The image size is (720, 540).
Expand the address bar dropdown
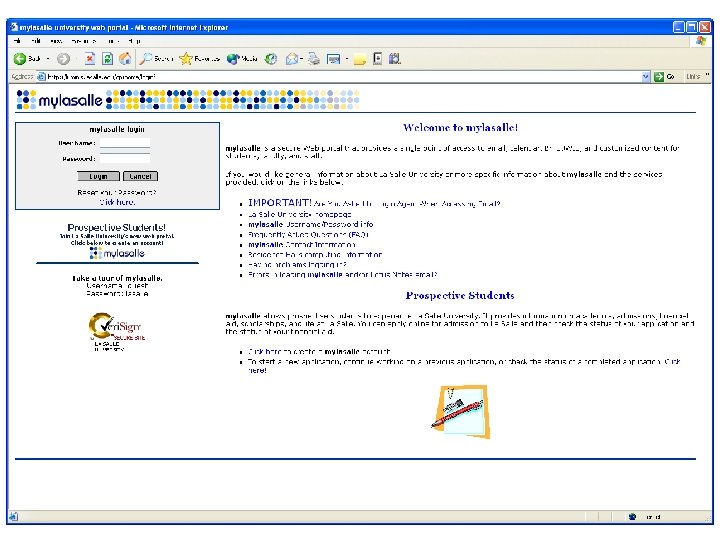click(x=646, y=77)
